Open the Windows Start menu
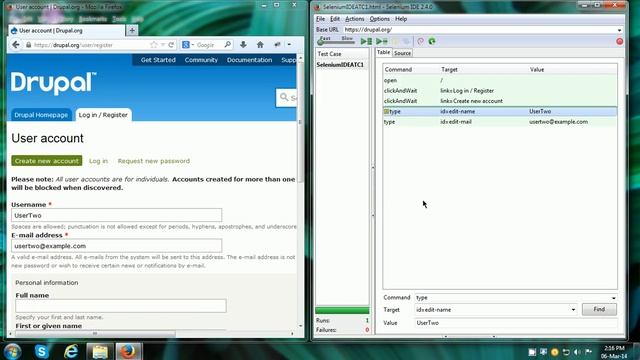This screenshot has height=360, width=640. click(x=13, y=351)
